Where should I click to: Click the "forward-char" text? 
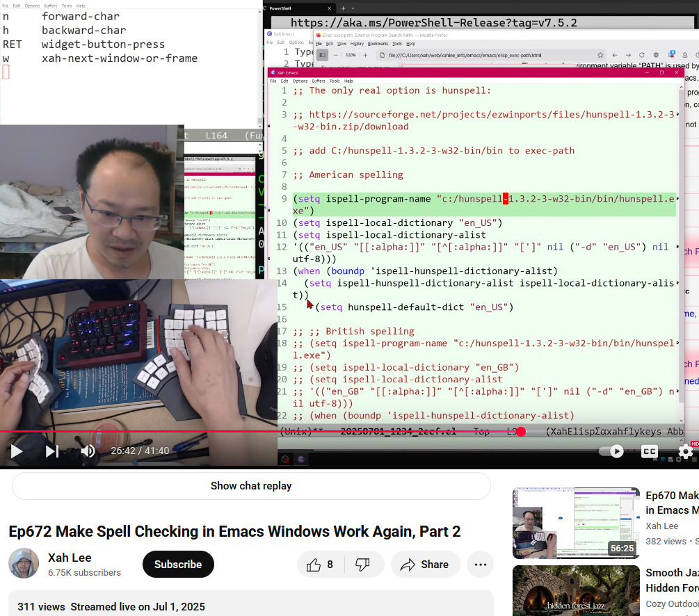pos(80,17)
